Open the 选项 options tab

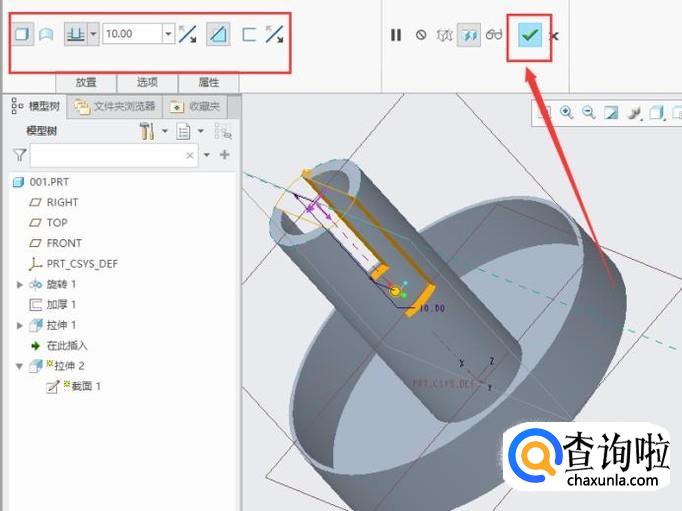pyautogui.click(x=147, y=82)
